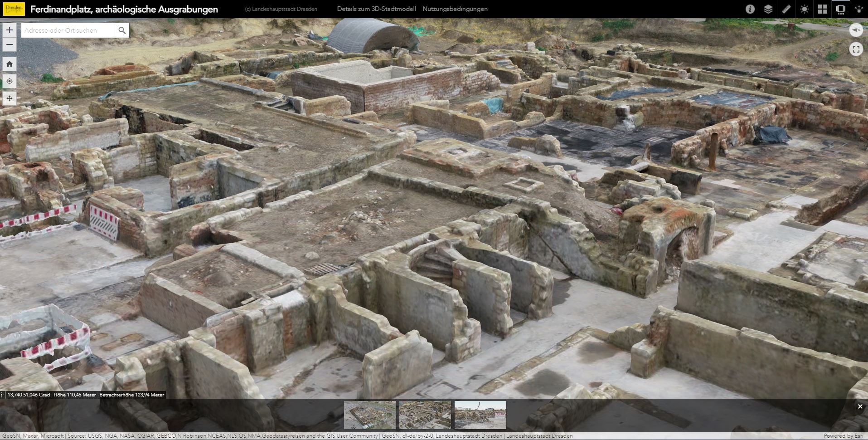This screenshot has width=868, height=440.
Task: Reset compass orientation to north
Action: coord(856,30)
